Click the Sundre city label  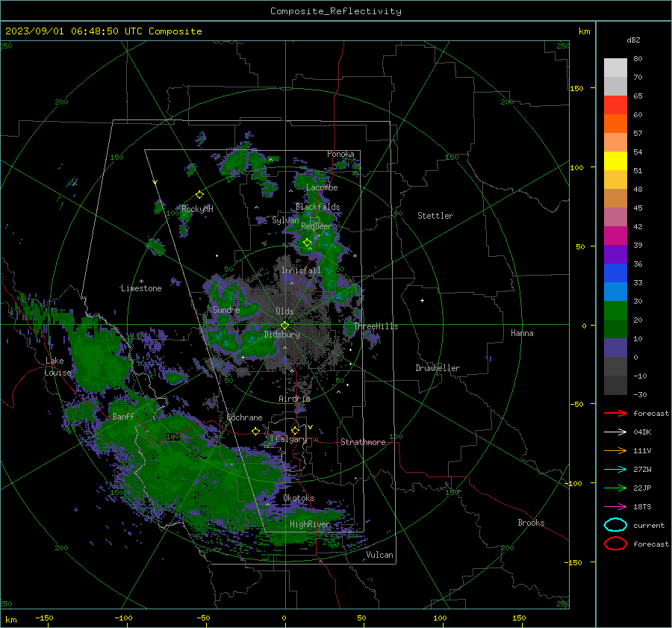point(226,309)
